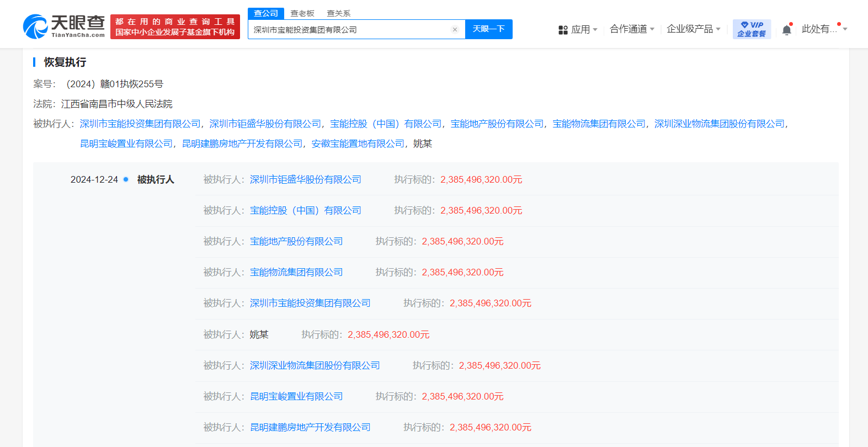Select the 执行标的 amount in the 宝能物流集团 row
Screen dimensions: 868x447
(463, 272)
